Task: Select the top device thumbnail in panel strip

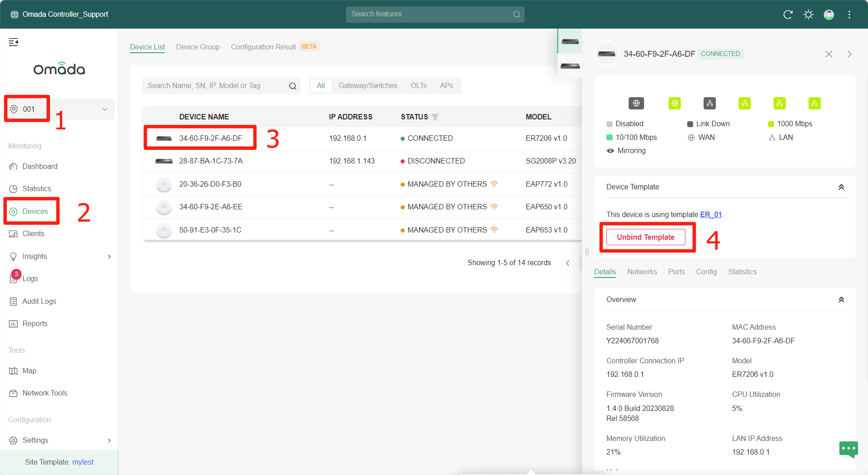Action: [x=570, y=41]
